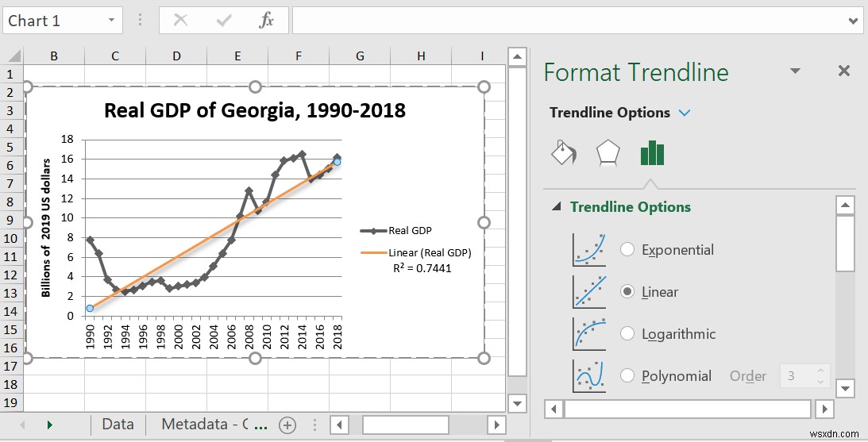868x442 pixels.
Task: Click the pane scrollbar up arrow
Action: tap(845, 206)
